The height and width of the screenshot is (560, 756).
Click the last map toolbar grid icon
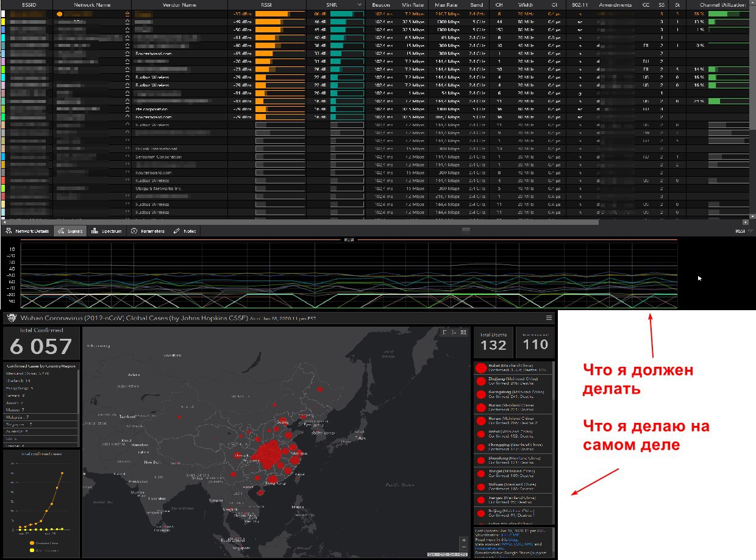[463, 332]
